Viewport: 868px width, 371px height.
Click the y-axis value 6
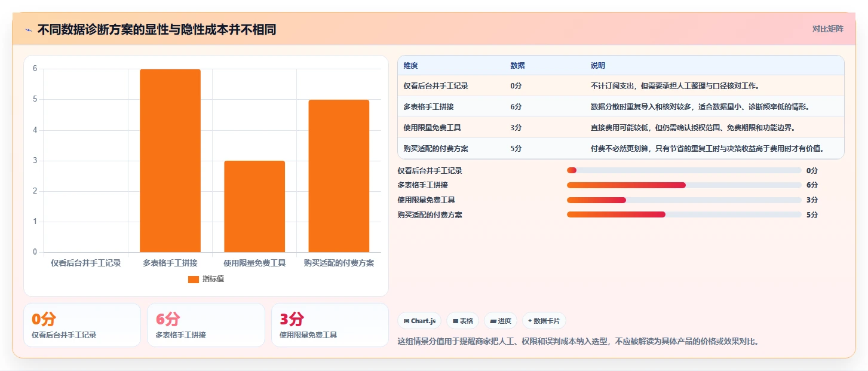click(35, 69)
